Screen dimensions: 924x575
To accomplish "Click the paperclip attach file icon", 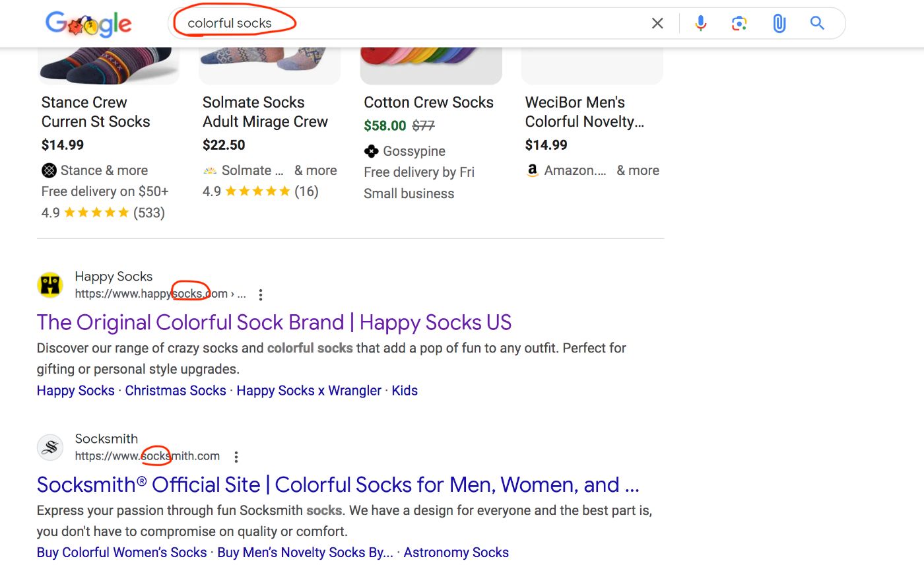I will tap(779, 24).
